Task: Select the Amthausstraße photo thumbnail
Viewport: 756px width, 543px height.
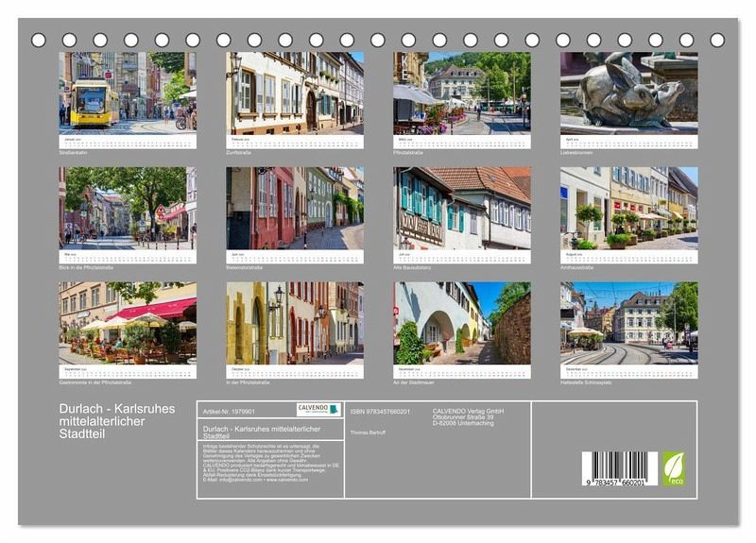Action: point(628,208)
